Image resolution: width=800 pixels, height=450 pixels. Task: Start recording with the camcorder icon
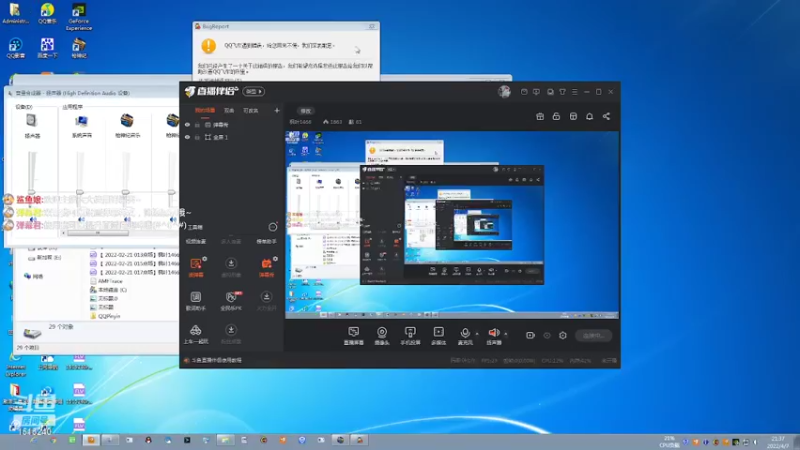pos(530,335)
